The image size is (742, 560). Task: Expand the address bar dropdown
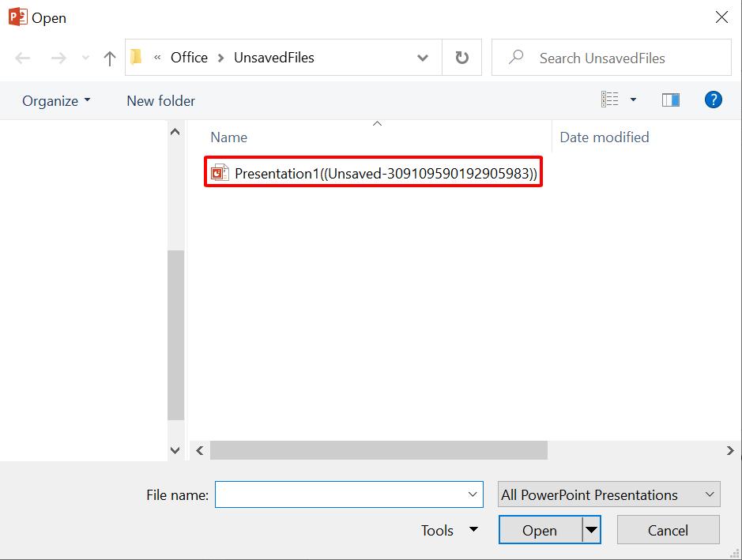tap(423, 57)
